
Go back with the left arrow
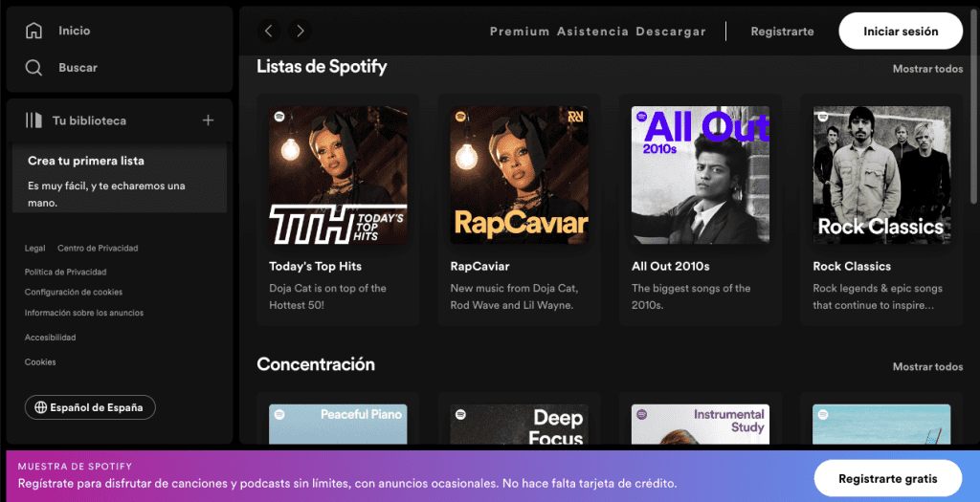pos(269,31)
